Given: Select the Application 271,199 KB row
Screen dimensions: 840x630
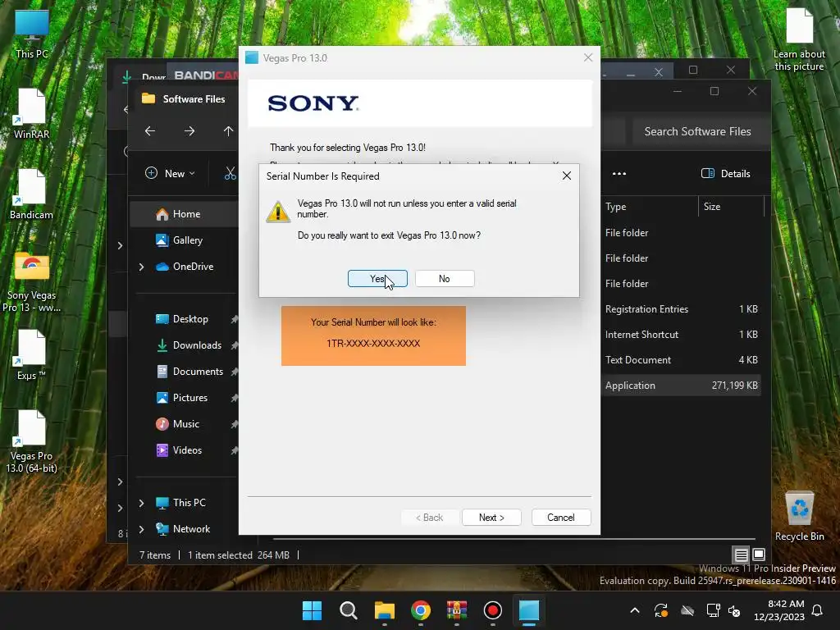Looking at the screenshot, I should 681,386.
